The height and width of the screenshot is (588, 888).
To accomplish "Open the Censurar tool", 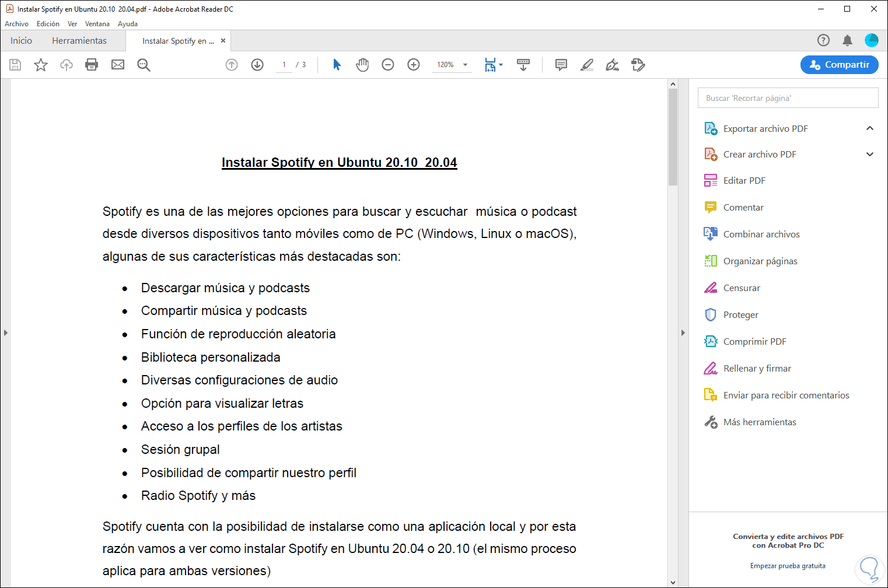I will coord(742,288).
